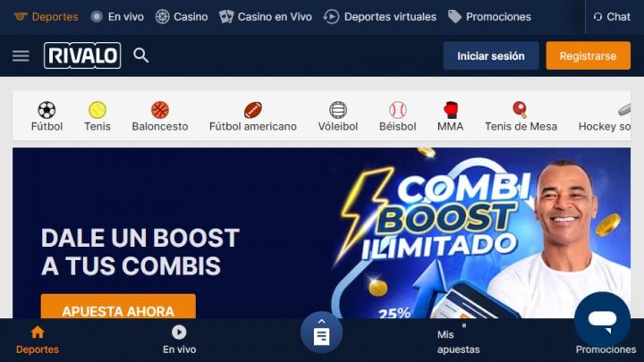This screenshot has height=362, width=644.
Task: Open the hamburger menu icon
Action: 21,55
